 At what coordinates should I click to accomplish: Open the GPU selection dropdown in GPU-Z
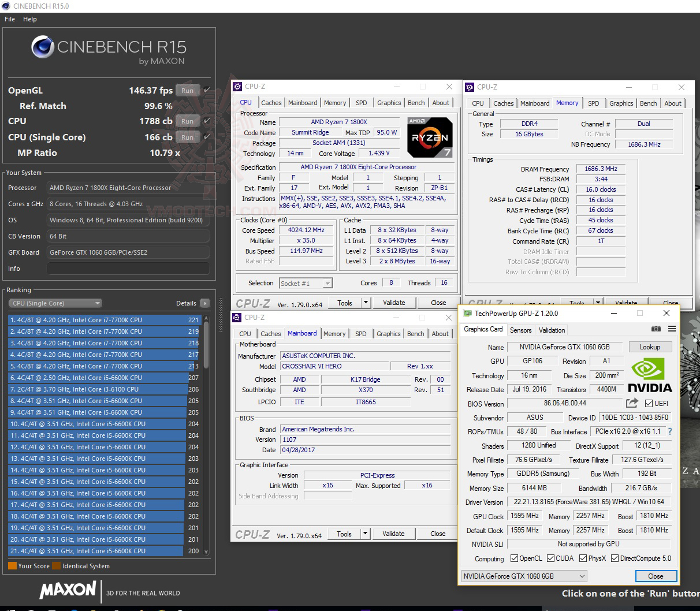click(524, 576)
